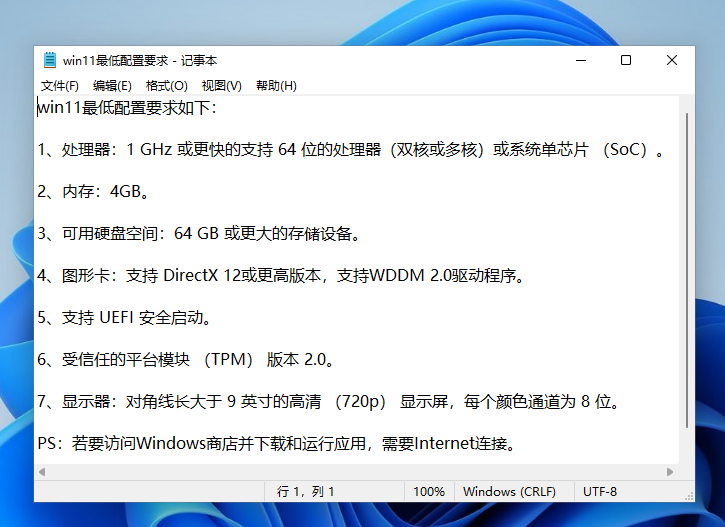The width and height of the screenshot is (725, 527).
Task: Click the horizontal scrollbar track
Action: pos(356,472)
